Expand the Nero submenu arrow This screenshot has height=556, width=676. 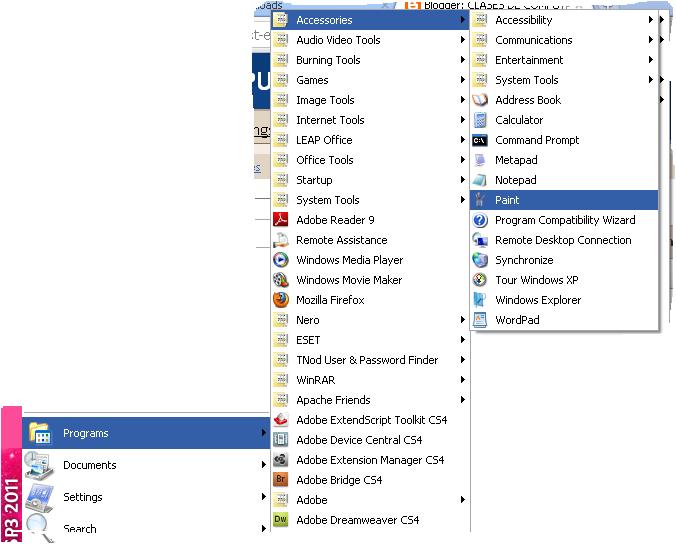click(462, 320)
